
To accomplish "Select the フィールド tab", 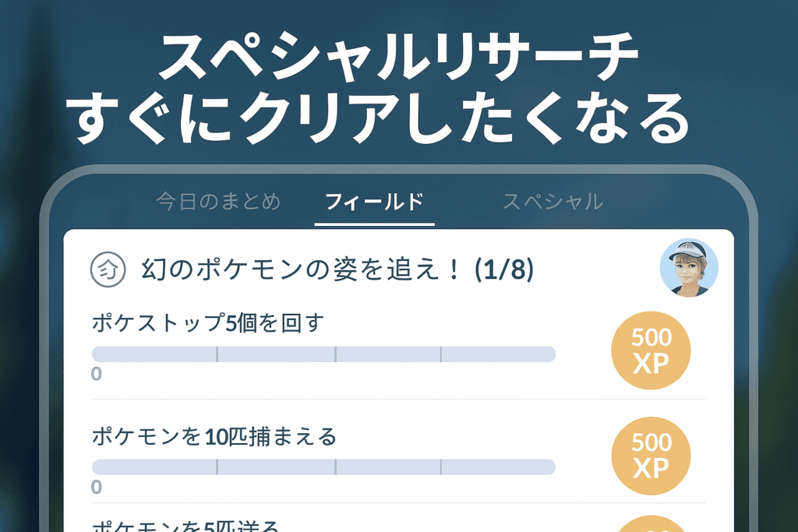I will [374, 203].
